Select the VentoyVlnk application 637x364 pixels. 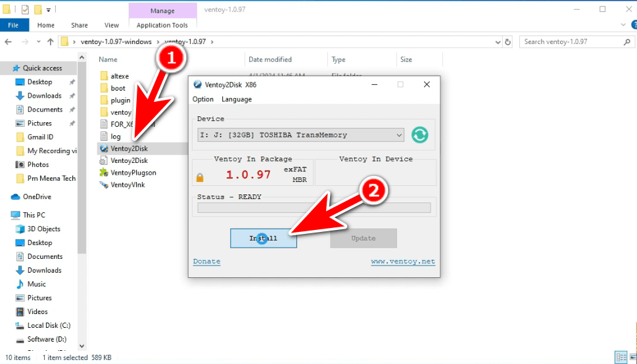(x=128, y=185)
